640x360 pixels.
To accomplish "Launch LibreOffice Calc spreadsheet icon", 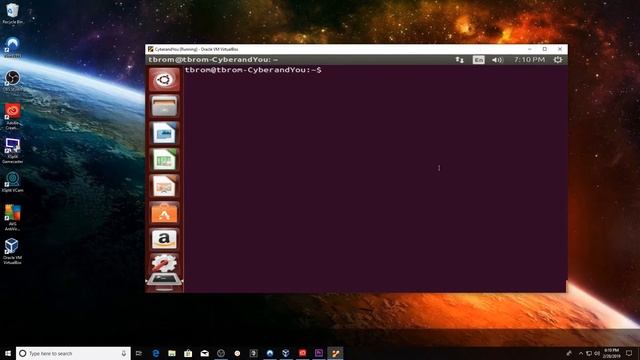I will click(x=164, y=160).
